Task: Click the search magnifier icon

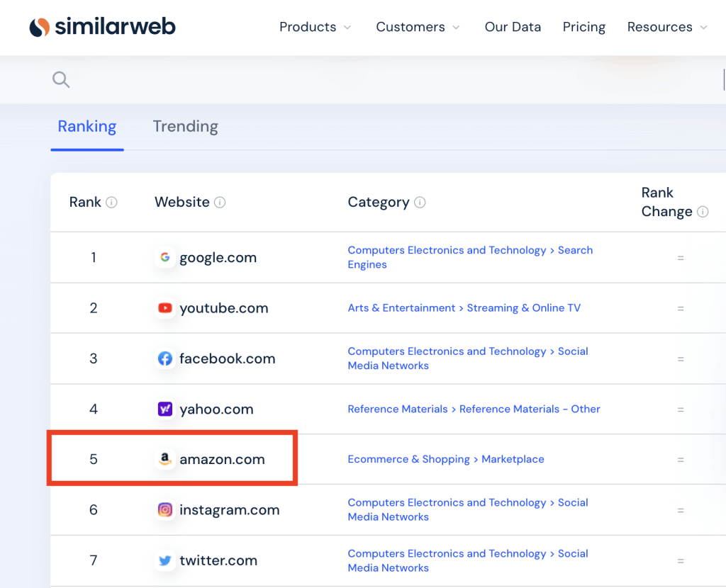Action: pos(61,79)
